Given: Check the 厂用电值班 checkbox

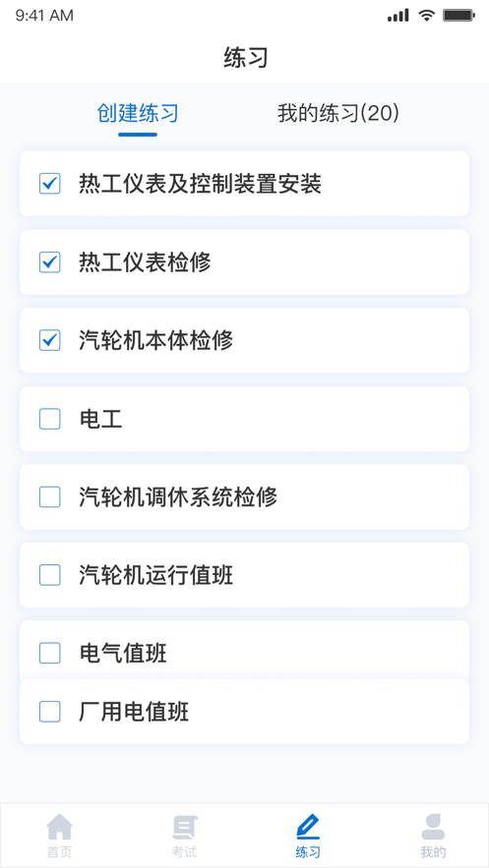Looking at the screenshot, I should (50, 712).
